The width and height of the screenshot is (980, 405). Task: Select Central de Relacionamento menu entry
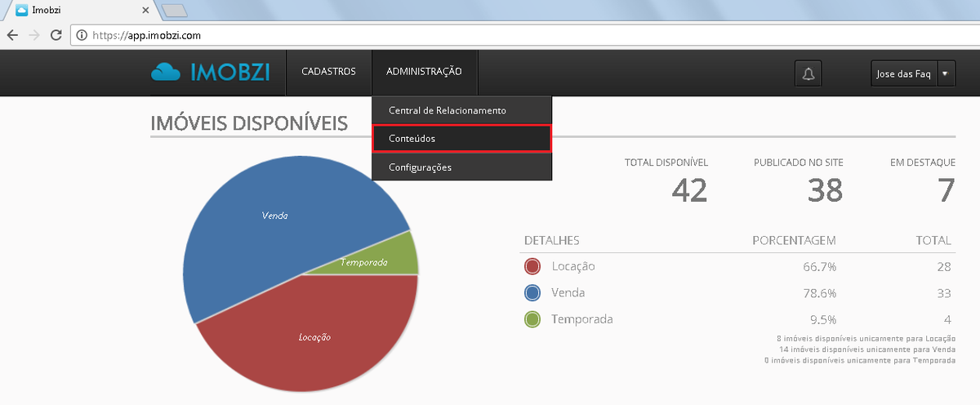(461, 110)
